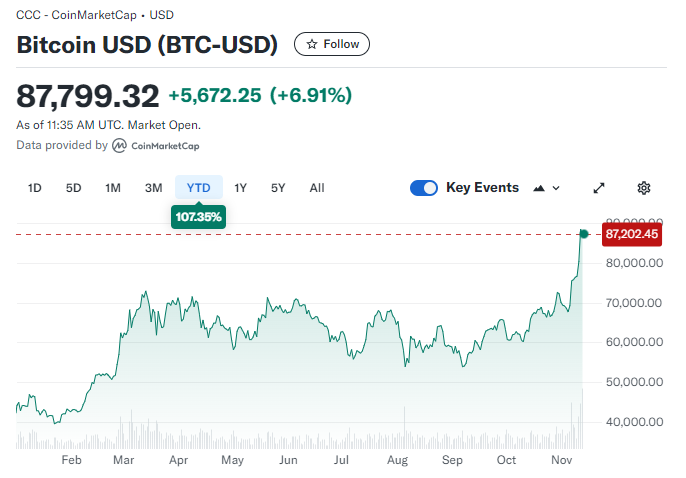Open chart settings gear icon

(644, 188)
